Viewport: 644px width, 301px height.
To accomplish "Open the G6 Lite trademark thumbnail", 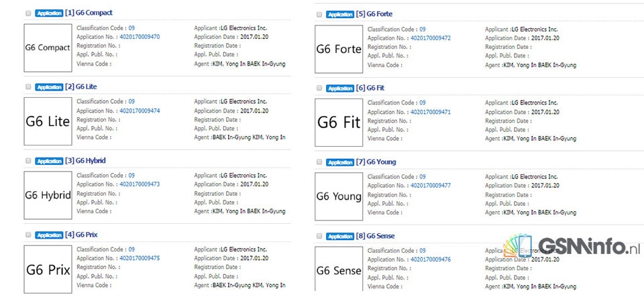I will coord(48,121).
